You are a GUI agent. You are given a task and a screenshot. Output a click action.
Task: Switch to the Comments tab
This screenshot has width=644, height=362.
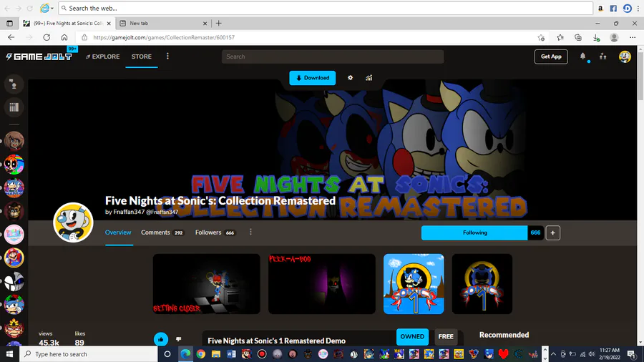[162, 233]
